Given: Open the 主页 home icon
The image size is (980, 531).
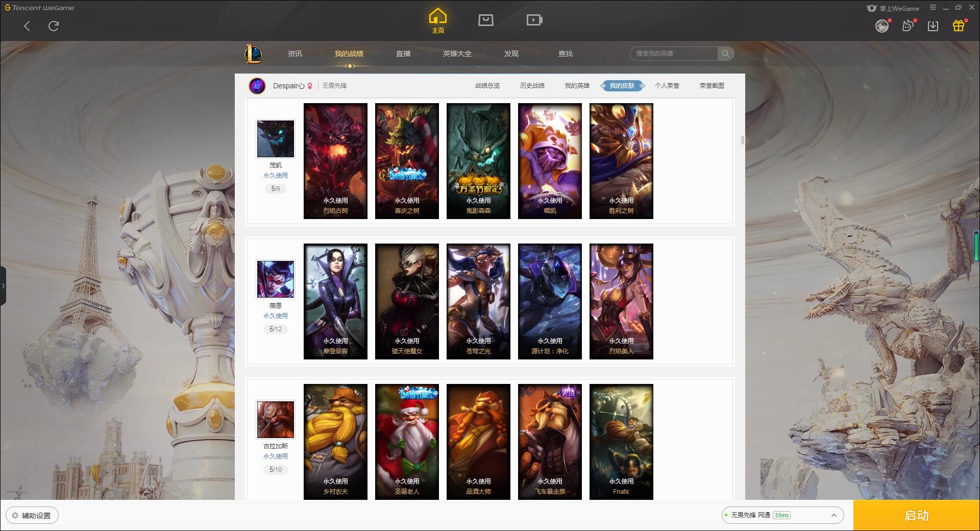Looking at the screenshot, I should click(x=438, y=20).
